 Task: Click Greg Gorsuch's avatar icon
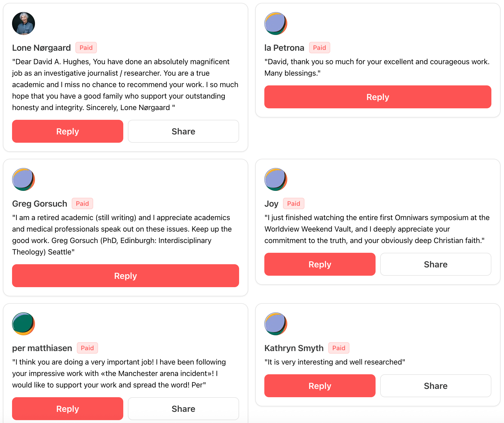[24, 179]
